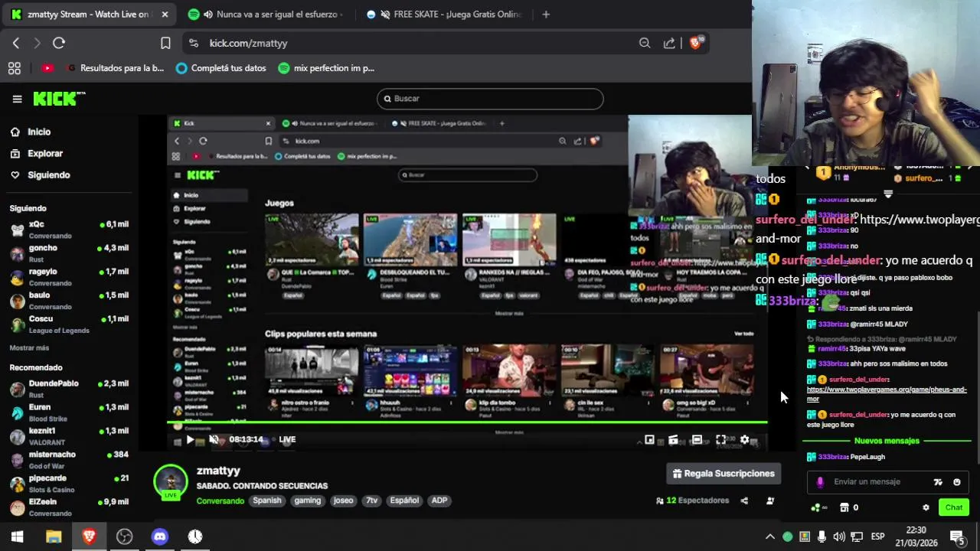
Task: Open the rageylo channel in the sidebar
Action: [x=68, y=276]
